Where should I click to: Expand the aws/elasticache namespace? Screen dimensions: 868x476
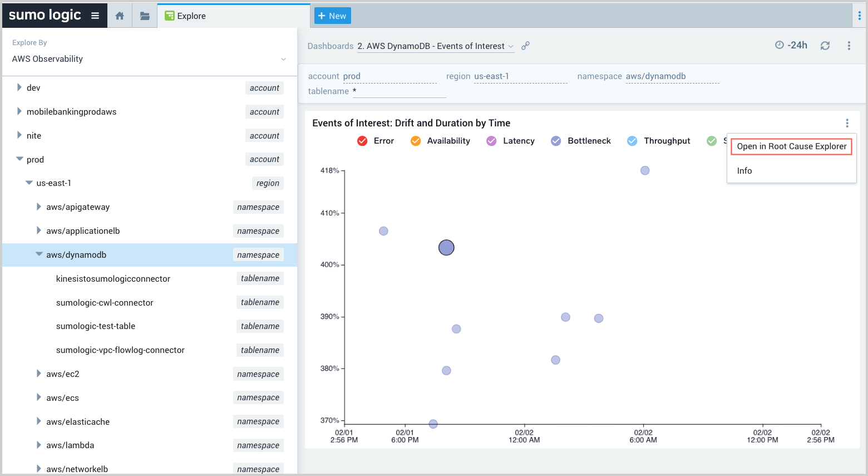pos(39,421)
